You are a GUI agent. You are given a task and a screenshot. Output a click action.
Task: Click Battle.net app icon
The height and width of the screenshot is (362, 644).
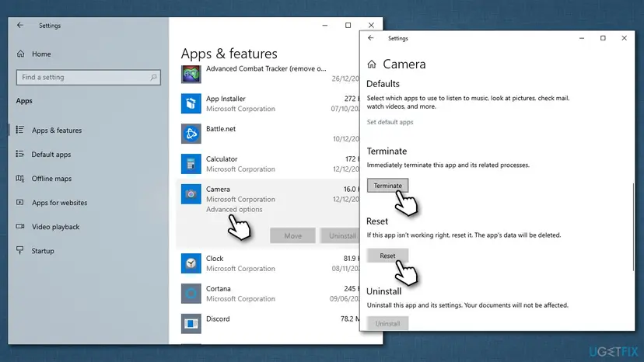click(x=191, y=134)
